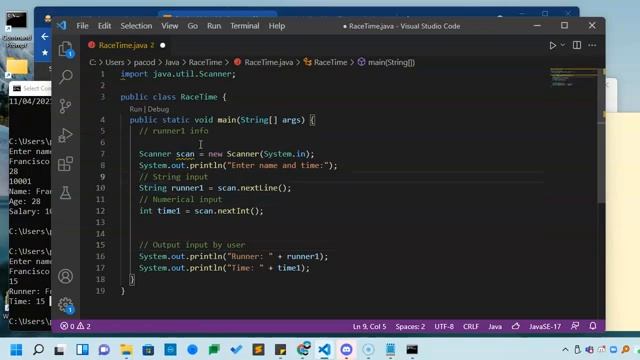Click the Debug CodeLens above main

click(158, 109)
